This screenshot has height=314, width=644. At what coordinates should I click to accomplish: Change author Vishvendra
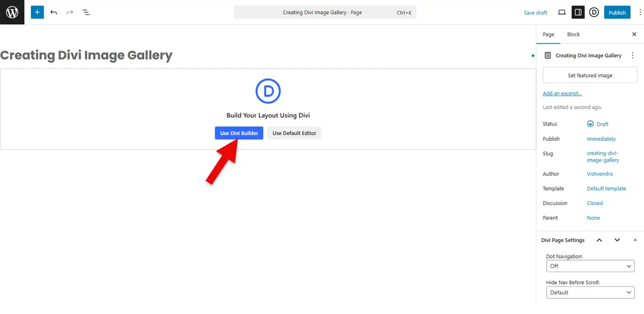[600, 174]
